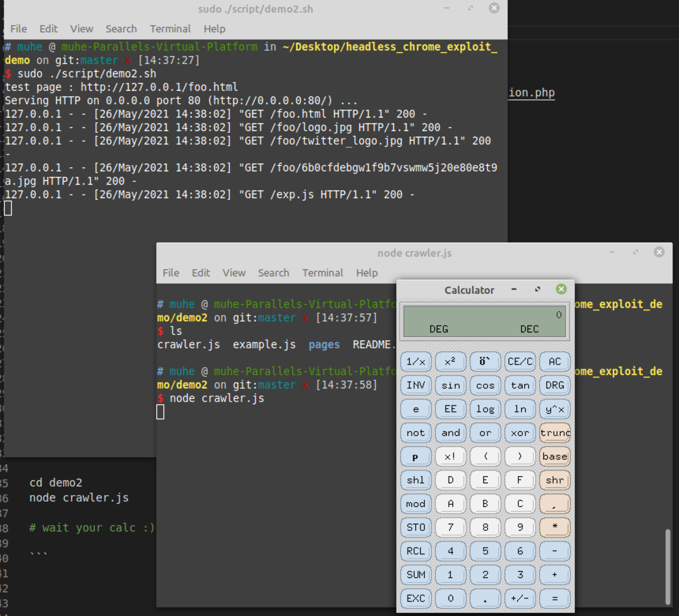This screenshot has width=679, height=616.
Task: Click the EXC exchange key
Action: [x=416, y=599]
